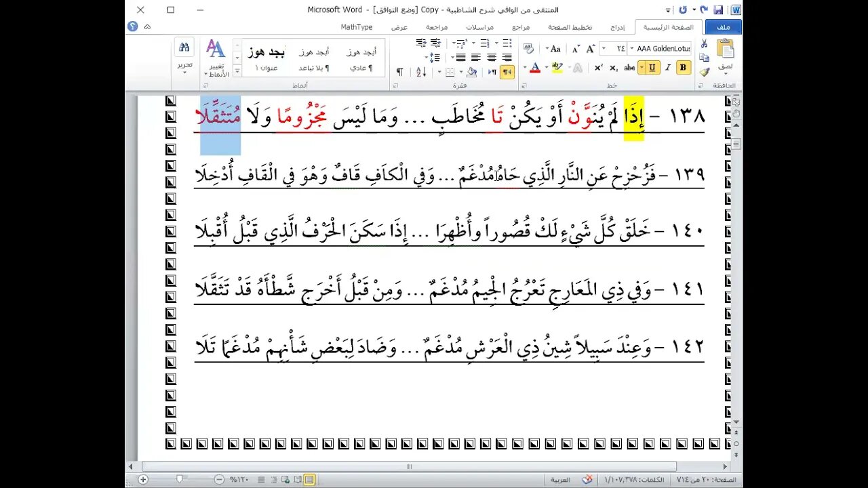Image resolution: width=868 pixels, height=488 pixels.
Task: Open the font color dropdown arrow
Action: tap(525, 67)
